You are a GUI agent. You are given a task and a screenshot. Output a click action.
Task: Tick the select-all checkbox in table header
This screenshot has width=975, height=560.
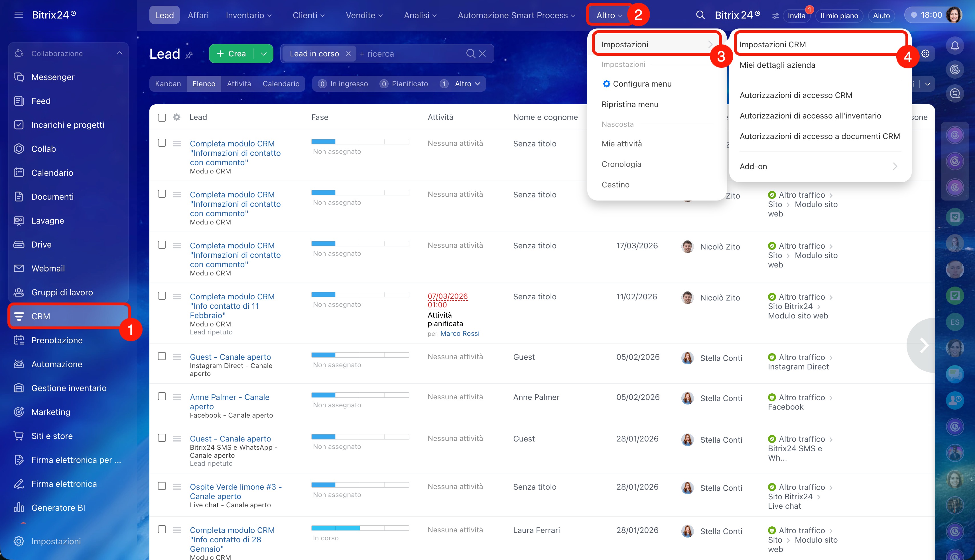(162, 117)
